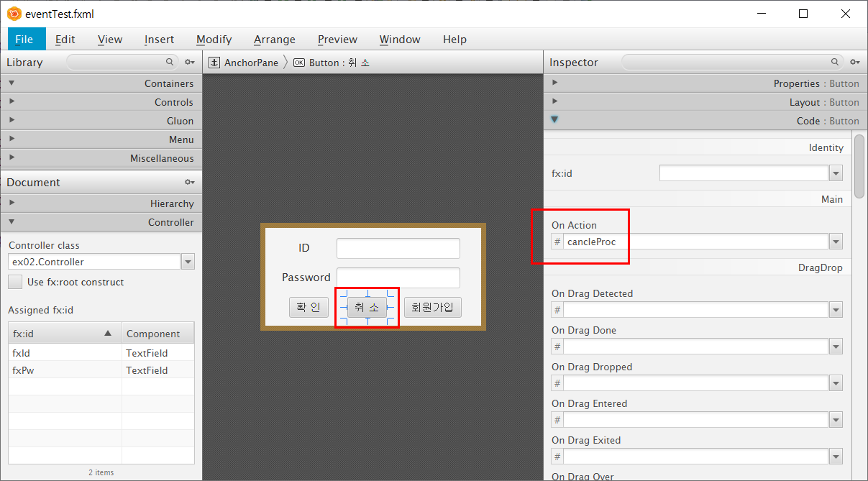Expand the Hierarchy document section
The height and width of the screenshot is (481, 868).
pyautogui.click(x=101, y=203)
